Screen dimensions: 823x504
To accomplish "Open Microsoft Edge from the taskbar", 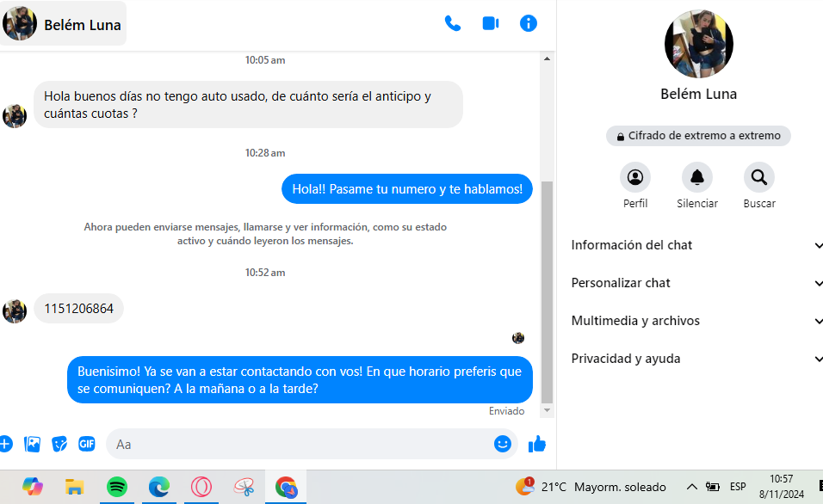I will (159, 487).
